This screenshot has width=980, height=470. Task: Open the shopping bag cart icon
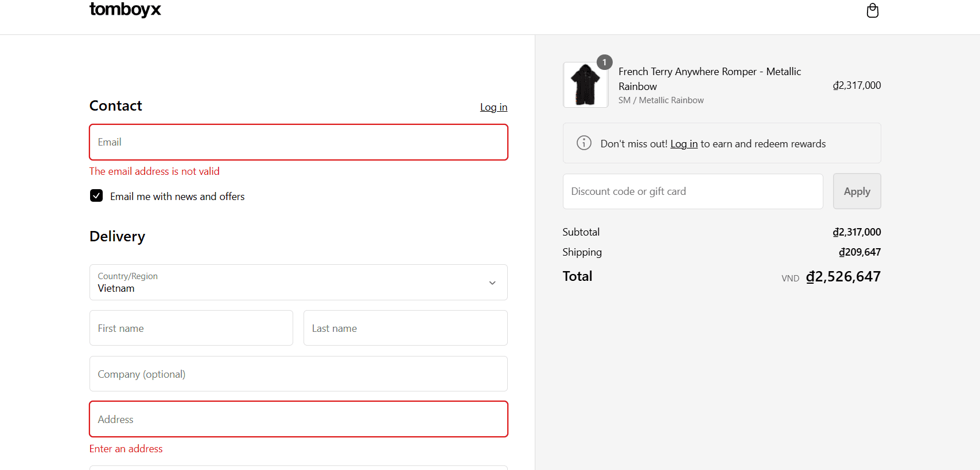pyautogui.click(x=872, y=10)
